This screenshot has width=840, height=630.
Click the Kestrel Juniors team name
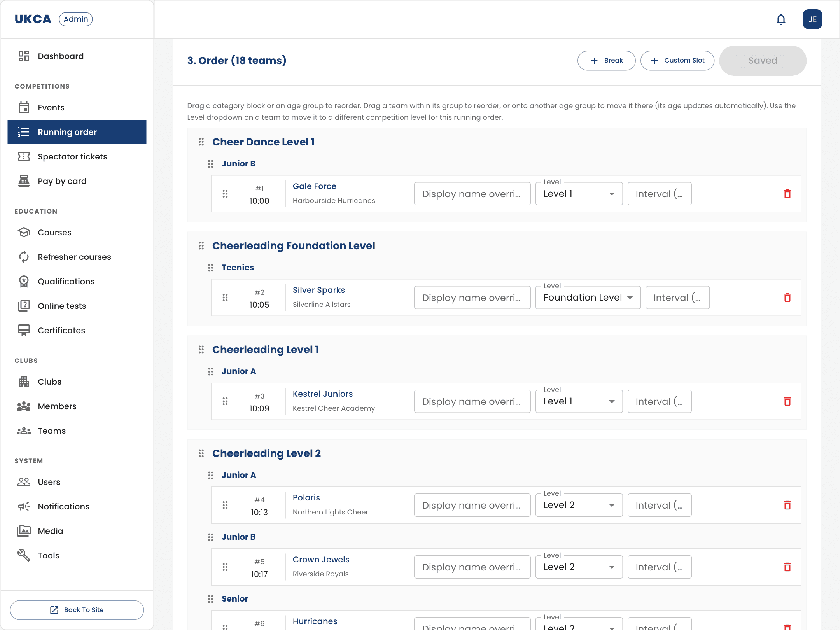[323, 394]
